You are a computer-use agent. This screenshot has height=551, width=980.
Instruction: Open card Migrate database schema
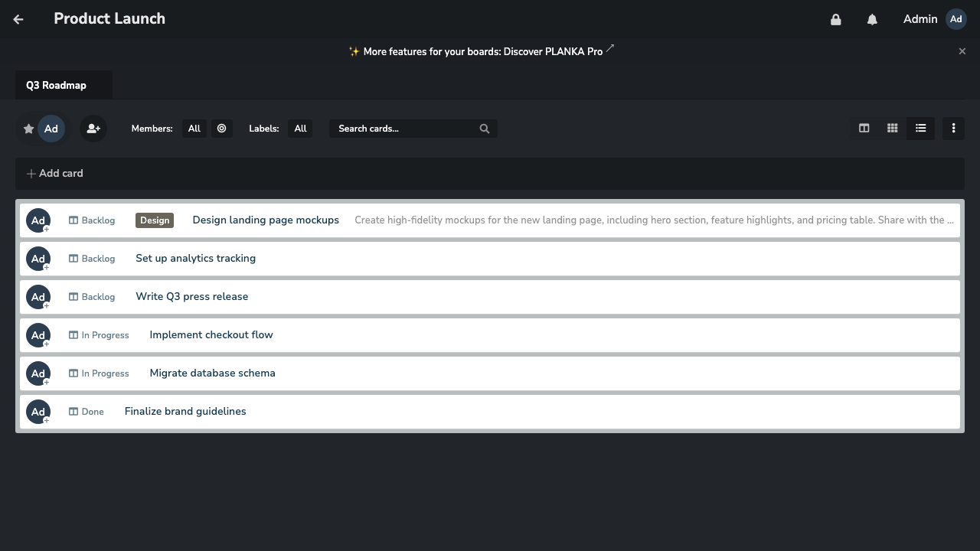coord(213,373)
